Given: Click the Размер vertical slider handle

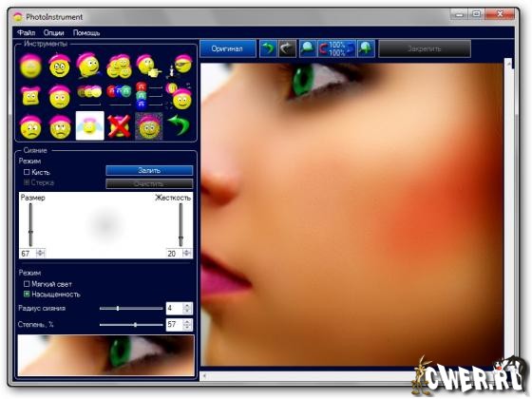Looking at the screenshot, I should (x=30, y=233).
